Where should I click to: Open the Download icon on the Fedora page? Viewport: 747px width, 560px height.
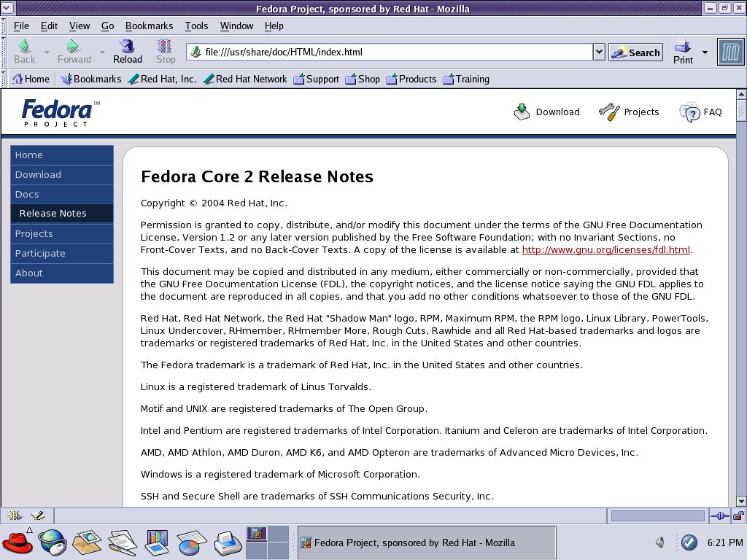pyautogui.click(x=522, y=111)
